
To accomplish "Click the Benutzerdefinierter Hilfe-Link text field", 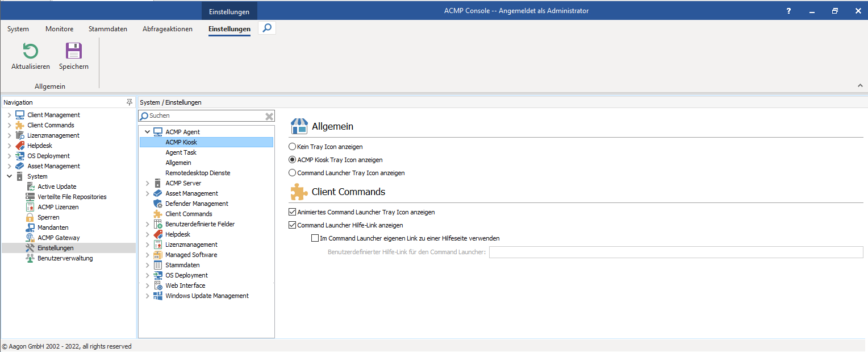I will (x=675, y=252).
